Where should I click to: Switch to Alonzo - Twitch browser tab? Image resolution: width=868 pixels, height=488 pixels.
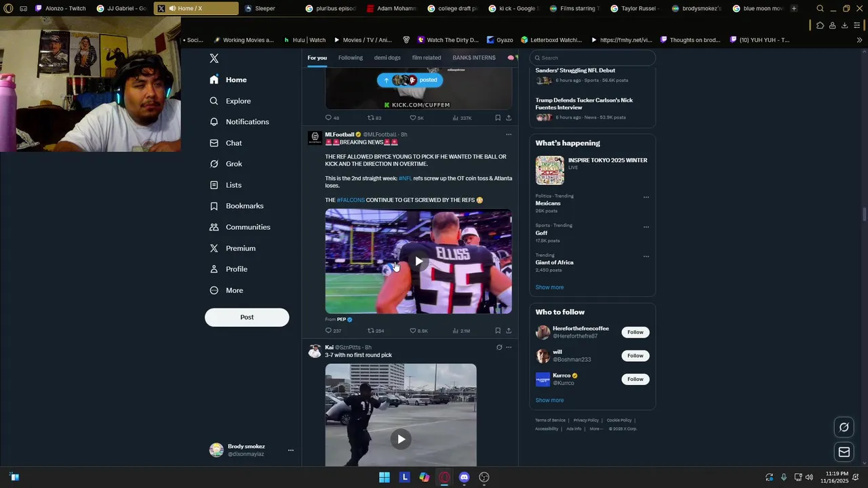pyautogui.click(x=60, y=8)
